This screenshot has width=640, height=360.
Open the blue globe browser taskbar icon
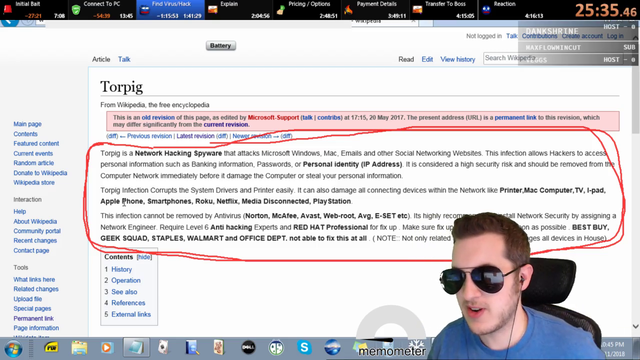[x=332, y=348]
